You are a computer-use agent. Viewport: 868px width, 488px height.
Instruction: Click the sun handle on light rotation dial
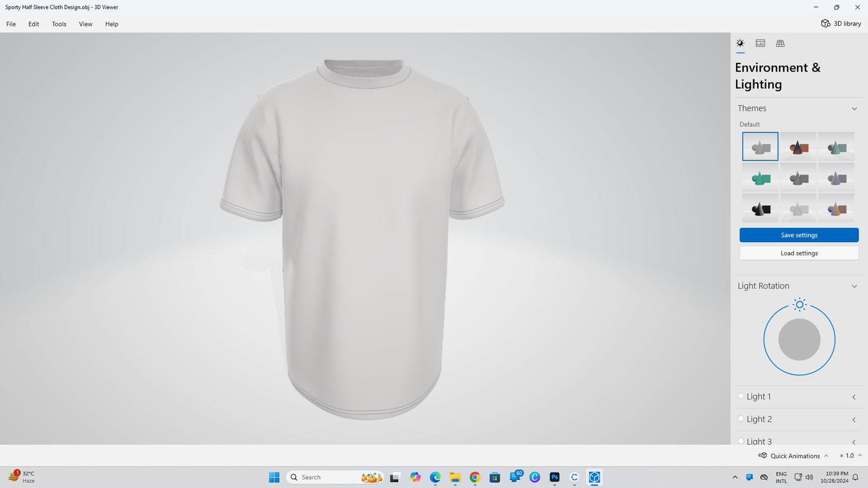[799, 305]
